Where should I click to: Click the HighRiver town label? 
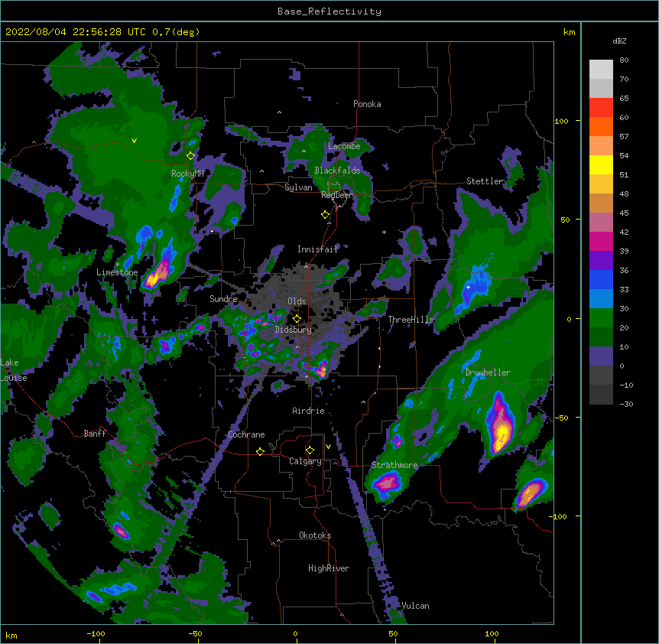click(x=329, y=568)
